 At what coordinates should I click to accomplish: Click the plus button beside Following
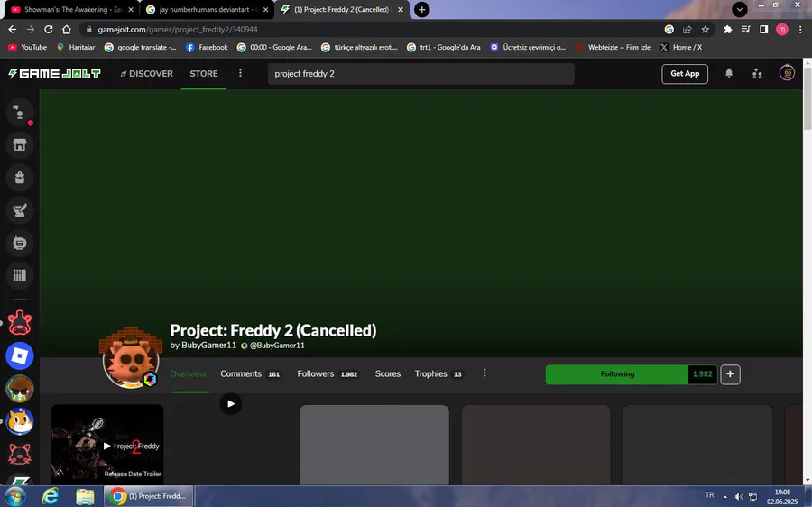pyautogui.click(x=730, y=374)
